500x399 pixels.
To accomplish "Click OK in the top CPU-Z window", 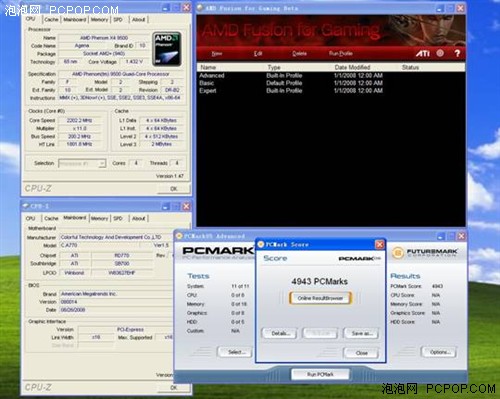I will pos(174,189).
